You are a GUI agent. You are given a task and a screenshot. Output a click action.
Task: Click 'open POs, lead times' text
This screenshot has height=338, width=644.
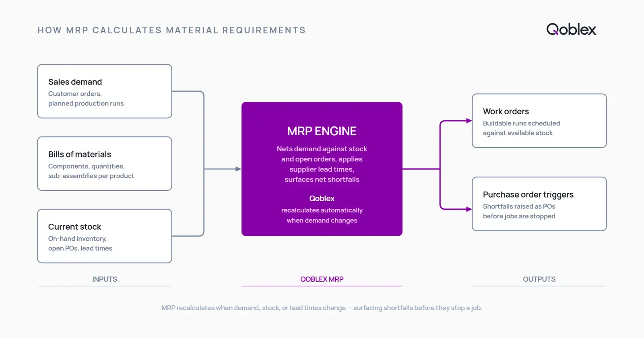[80, 248]
